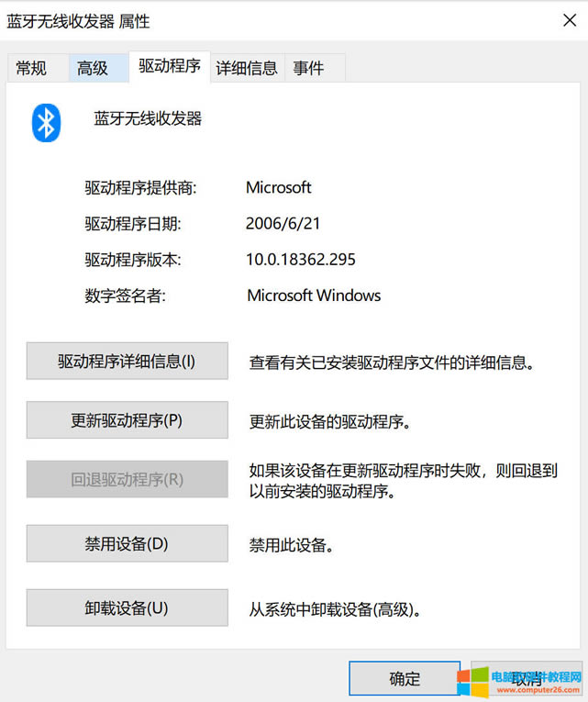Click the digital signer Microsoft Windows
Screen dimensions: 588x702
[x=314, y=295]
